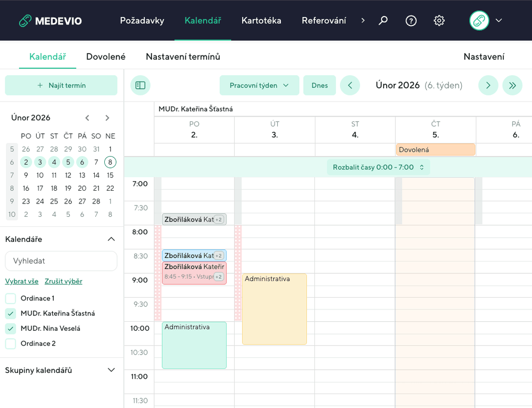Jump forward with double-arrow button
Viewport: 532px width, 408px height.
(x=512, y=85)
